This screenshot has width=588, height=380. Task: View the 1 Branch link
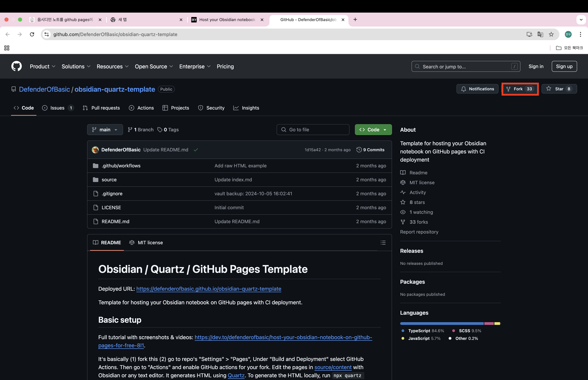coord(141,130)
